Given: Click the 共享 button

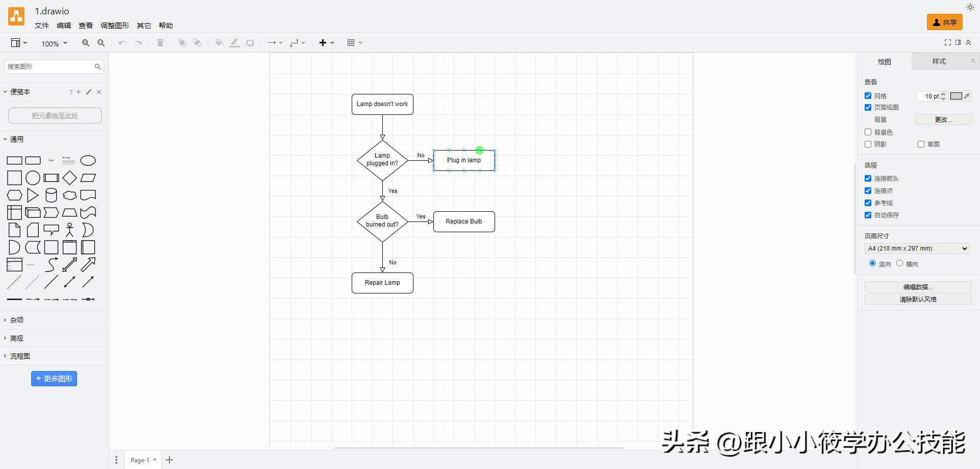Looking at the screenshot, I should pos(945,22).
